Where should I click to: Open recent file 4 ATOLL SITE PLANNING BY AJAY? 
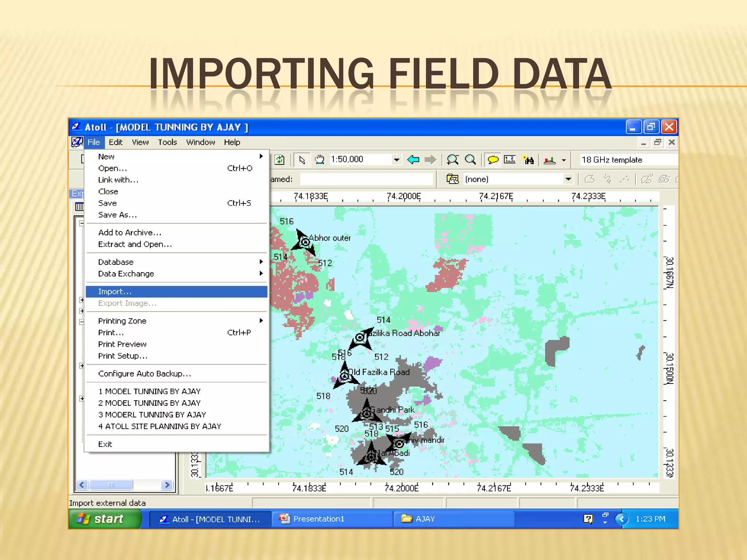pyautogui.click(x=160, y=426)
